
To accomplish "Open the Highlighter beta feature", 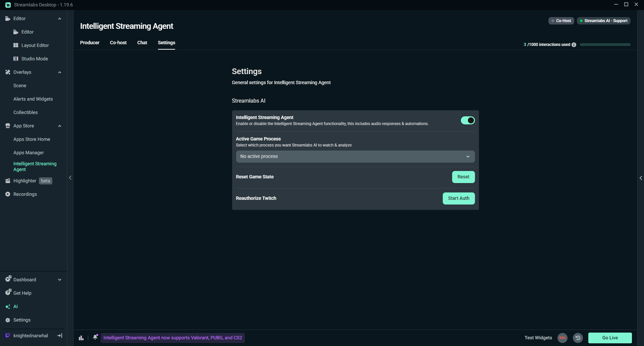I will coord(24,180).
